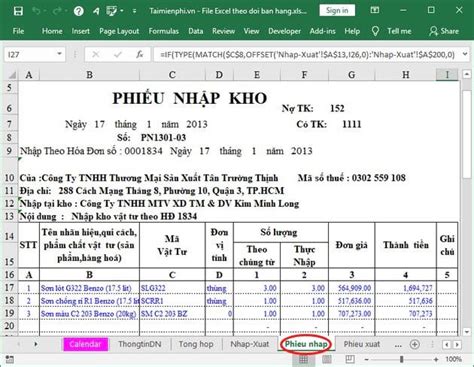The width and height of the screenshot is (474, 367).
Task: Show more sheets via ellipsis
Action: (398, 345)
